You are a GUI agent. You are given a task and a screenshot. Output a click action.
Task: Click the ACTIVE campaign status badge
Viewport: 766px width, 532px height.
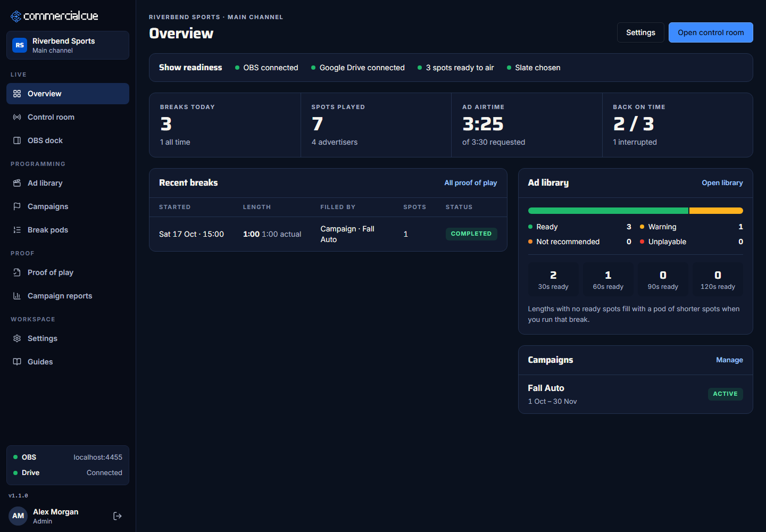(725, 394)
